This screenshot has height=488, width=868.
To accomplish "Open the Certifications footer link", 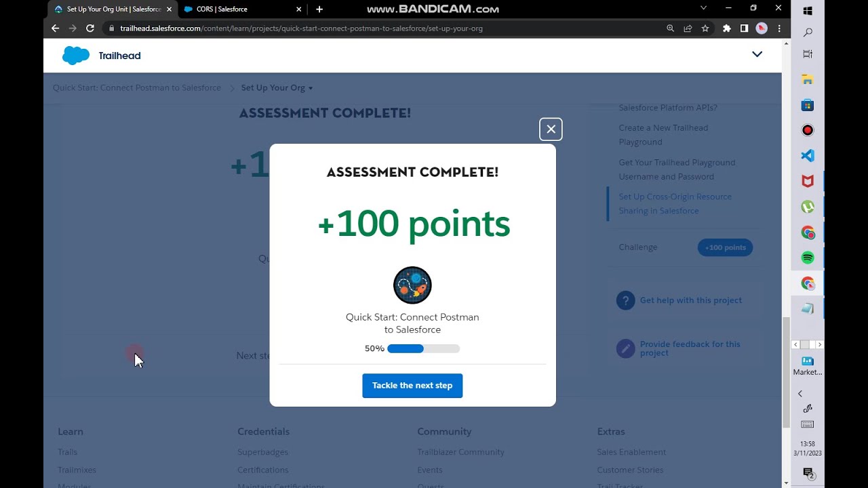I will (262, 470).
